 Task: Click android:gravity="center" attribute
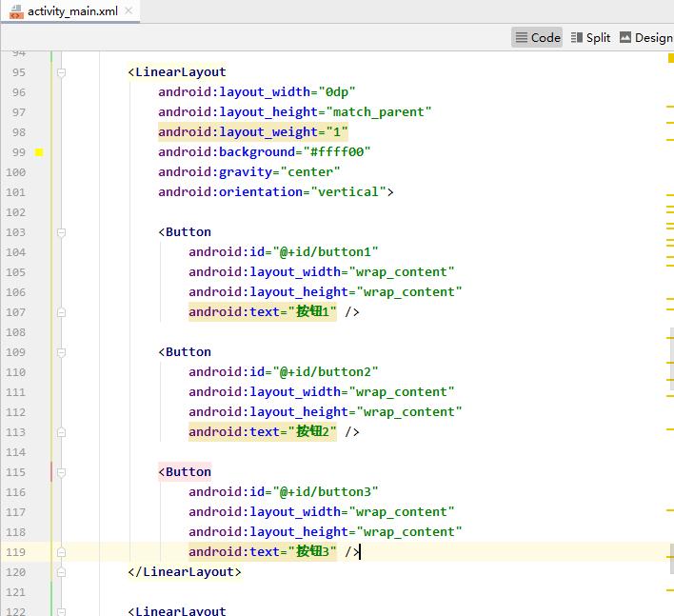248,172
